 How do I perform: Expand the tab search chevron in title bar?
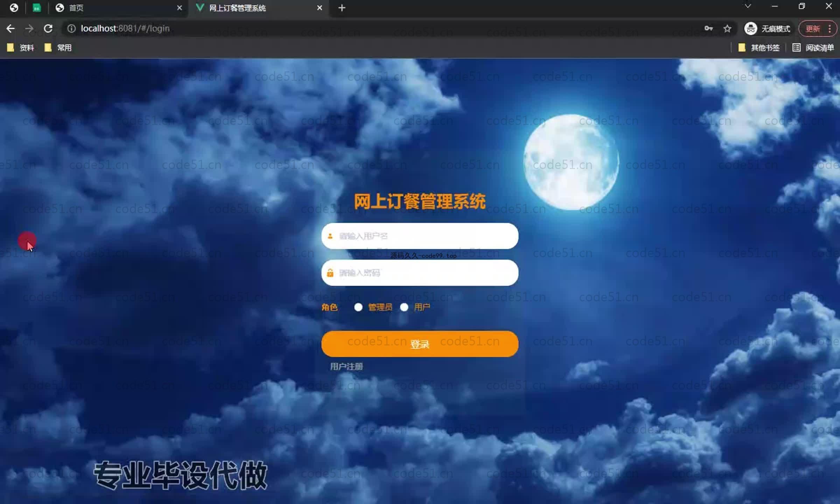pos(748,6)
